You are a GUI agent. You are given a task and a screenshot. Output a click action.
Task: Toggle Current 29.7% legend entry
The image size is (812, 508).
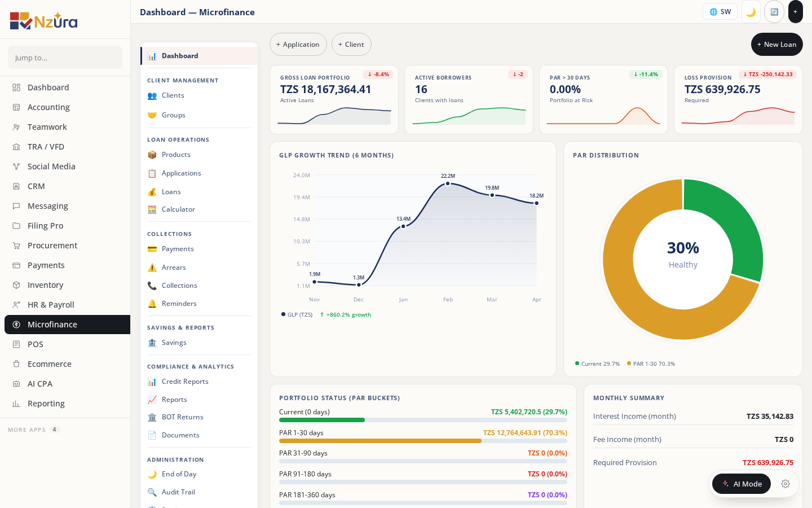pyautogui.click(x=597, y=364)
